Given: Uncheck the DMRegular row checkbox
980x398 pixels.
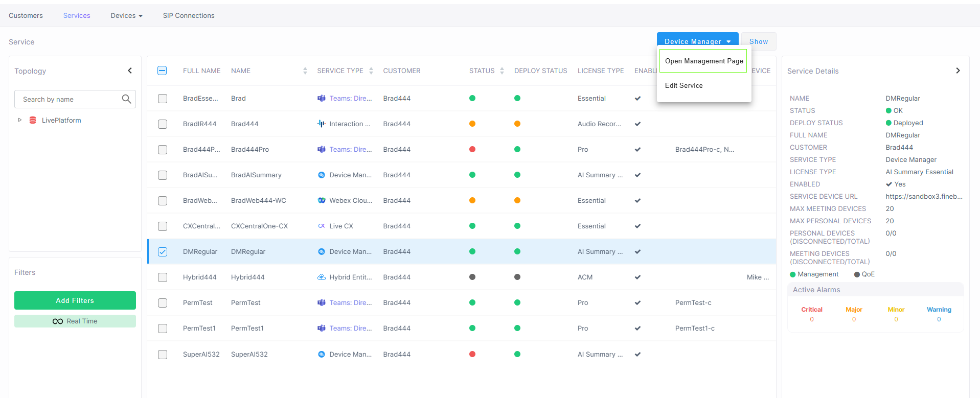Looking at the screenshot, I should point(163,251).
